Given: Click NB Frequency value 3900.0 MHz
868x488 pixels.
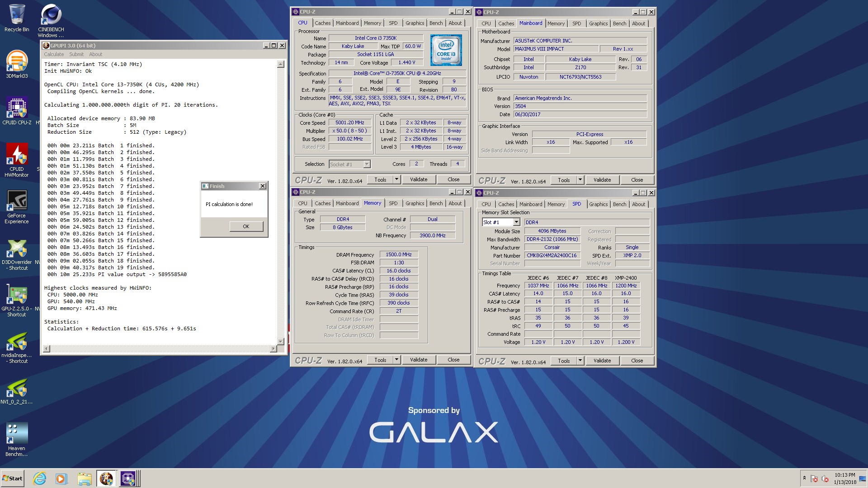Looking at the screenshot, I should tap(433, 235).
